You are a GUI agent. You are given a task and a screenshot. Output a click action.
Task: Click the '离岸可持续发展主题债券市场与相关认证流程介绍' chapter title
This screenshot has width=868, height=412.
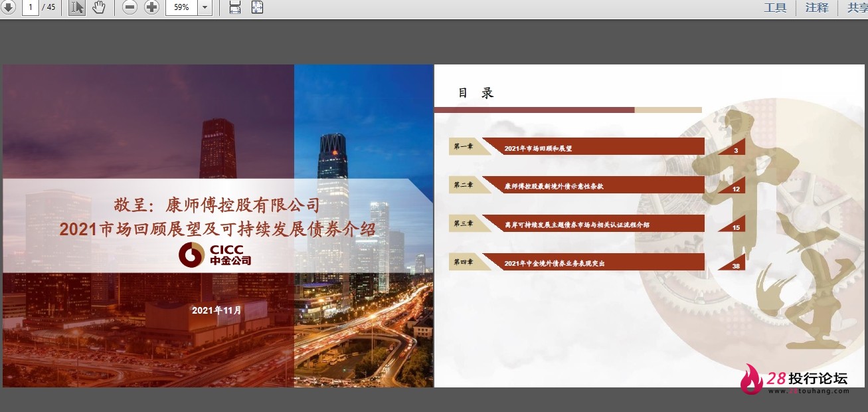coord(576,225)
